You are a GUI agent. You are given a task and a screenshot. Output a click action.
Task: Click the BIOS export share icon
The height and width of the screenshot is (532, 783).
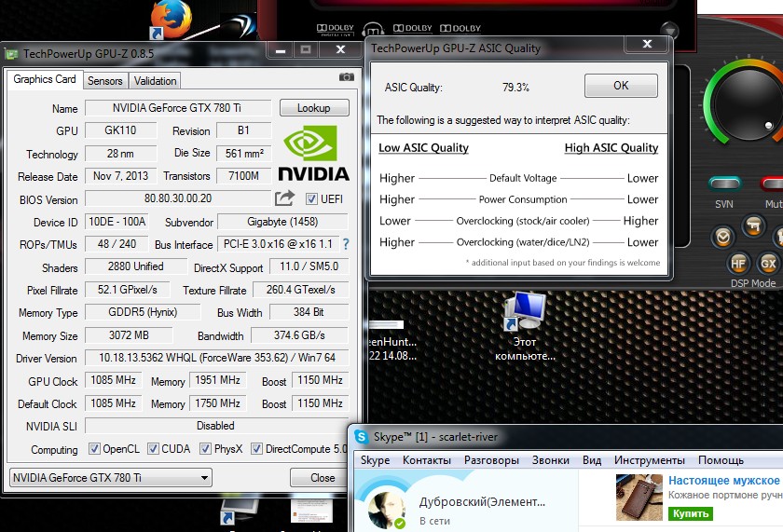284,198
